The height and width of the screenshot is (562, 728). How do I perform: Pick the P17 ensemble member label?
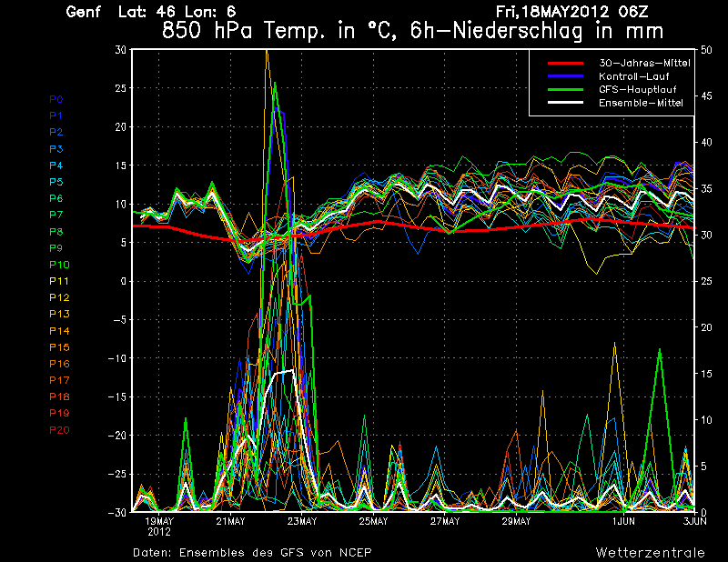(x=58, y=380)
